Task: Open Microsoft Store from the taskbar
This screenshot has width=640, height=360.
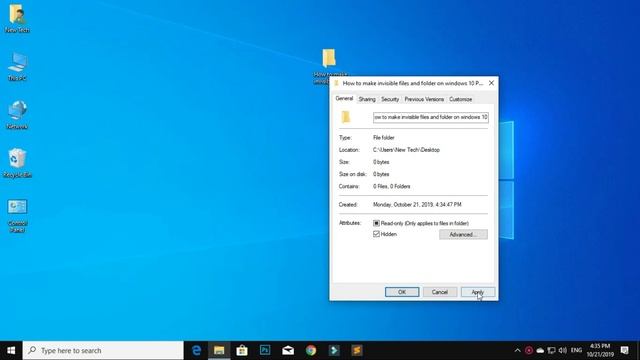Action: pos(242,350)
